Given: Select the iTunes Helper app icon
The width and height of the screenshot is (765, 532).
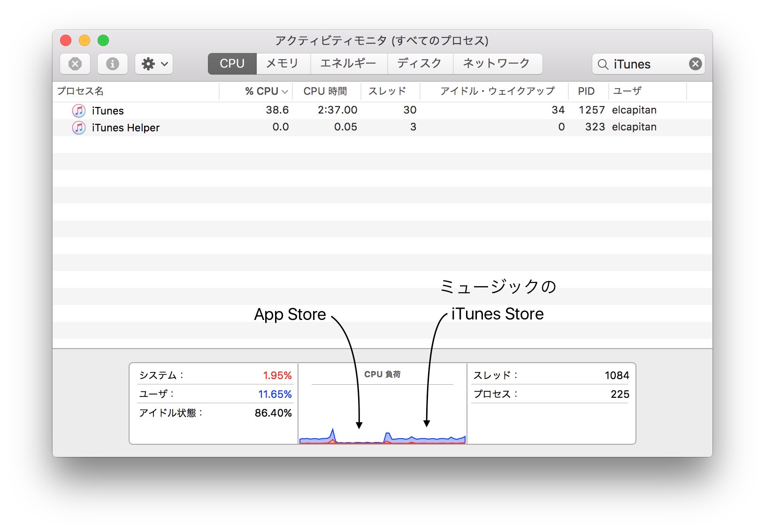Looking at the screenshot, I should click(79, 128).
